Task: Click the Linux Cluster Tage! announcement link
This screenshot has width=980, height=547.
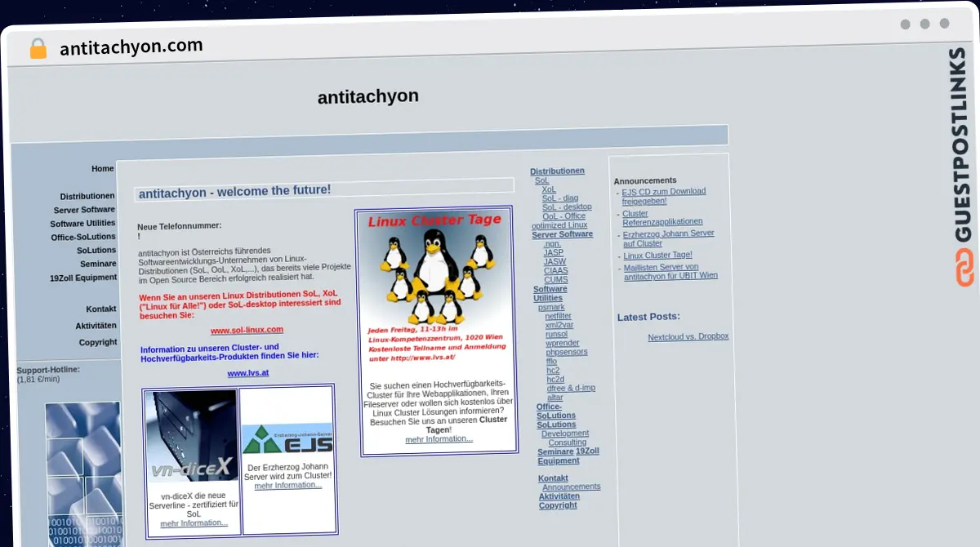Action: click(657, 256)
